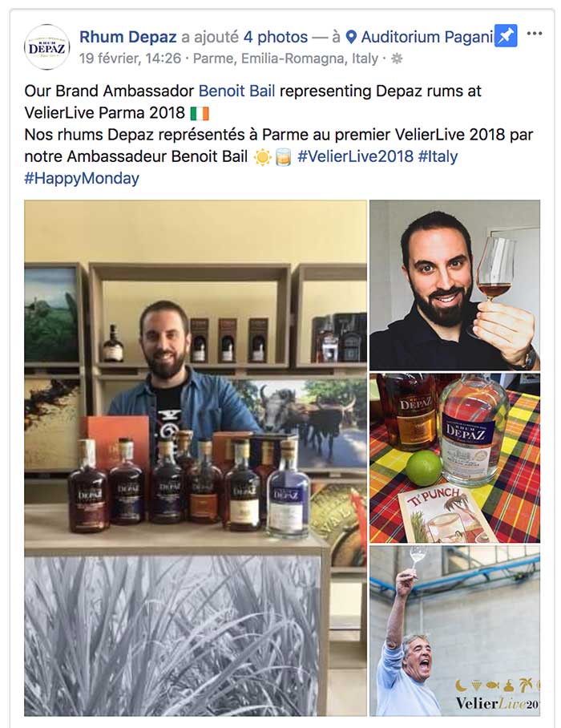Screen dimensions: 561x728
Task: Click the sun emoji in the caption
Action: [262, 157]
